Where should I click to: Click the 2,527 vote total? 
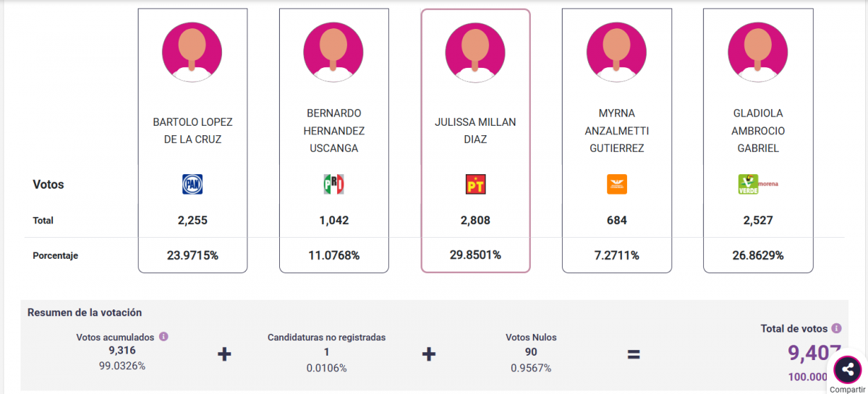tap(757, 220)
